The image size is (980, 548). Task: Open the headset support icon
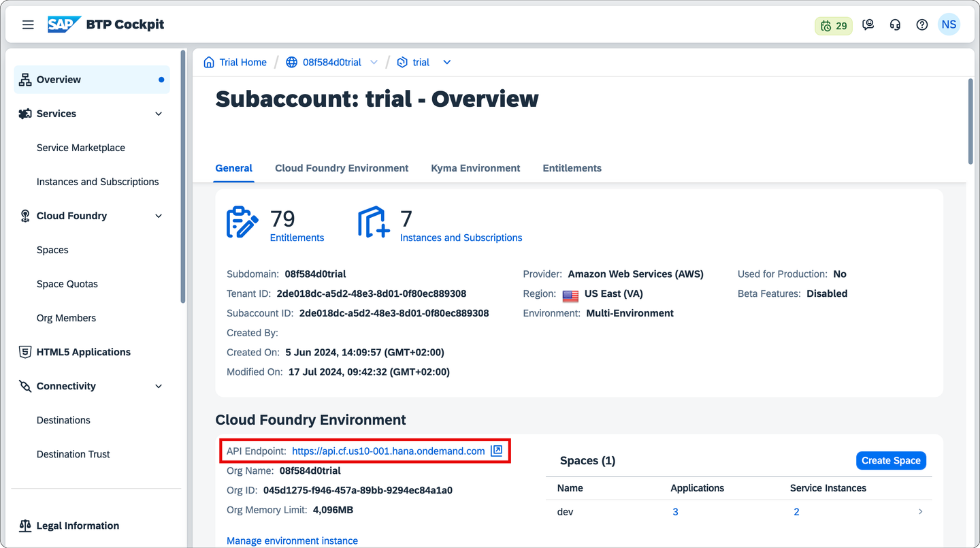coord(895,25)
